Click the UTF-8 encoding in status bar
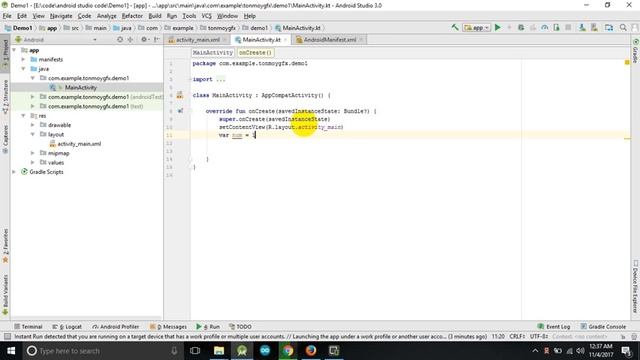 (x=539, y=336)
